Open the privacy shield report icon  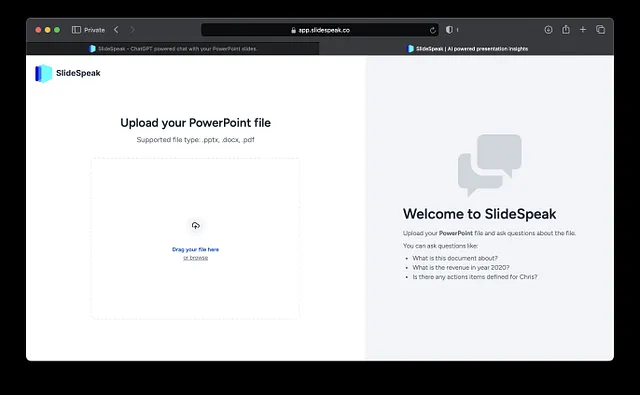(449, 30)
